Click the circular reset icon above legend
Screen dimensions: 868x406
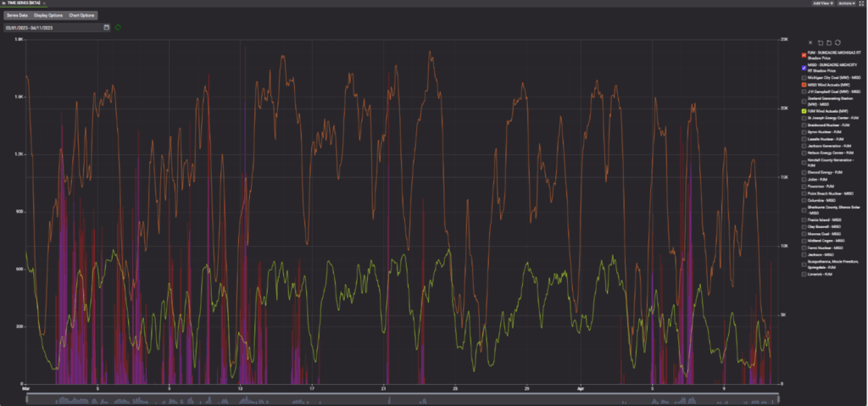(x=837, y=42)
